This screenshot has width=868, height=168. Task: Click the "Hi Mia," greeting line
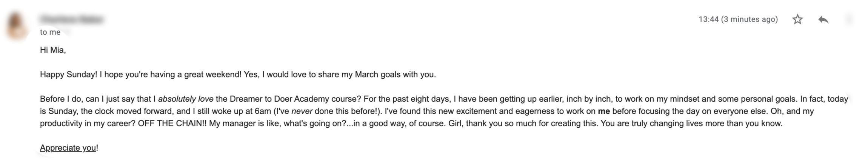(x=53, y=50)
